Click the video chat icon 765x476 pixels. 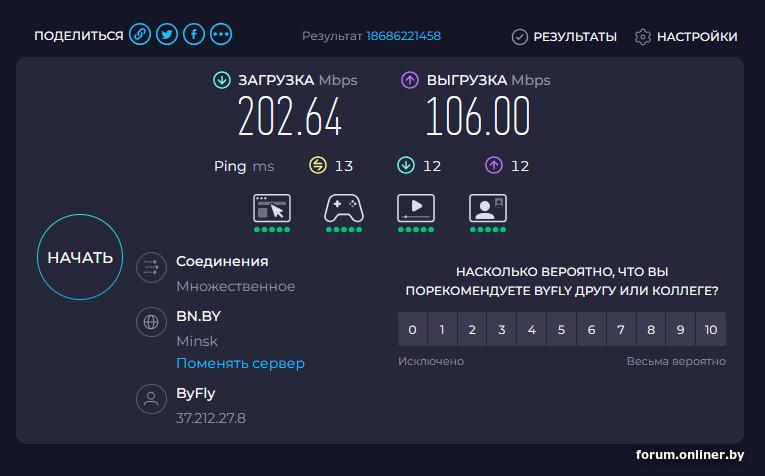coord(488,208)
